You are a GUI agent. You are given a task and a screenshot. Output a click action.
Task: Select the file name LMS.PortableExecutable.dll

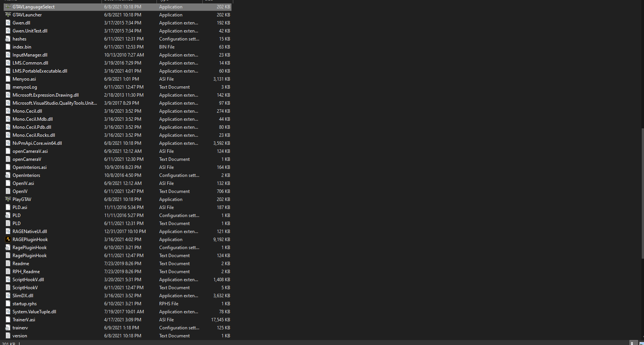40,71
